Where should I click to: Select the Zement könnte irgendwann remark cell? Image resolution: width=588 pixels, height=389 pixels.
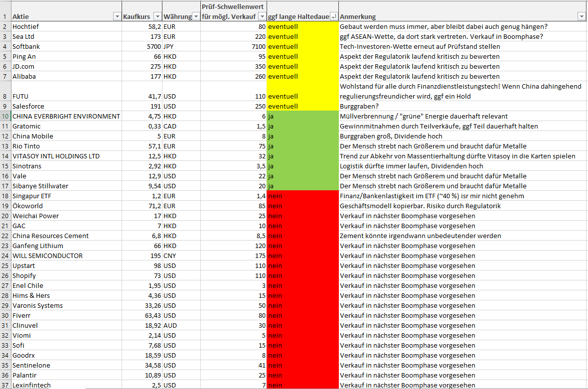pos(462,236)
